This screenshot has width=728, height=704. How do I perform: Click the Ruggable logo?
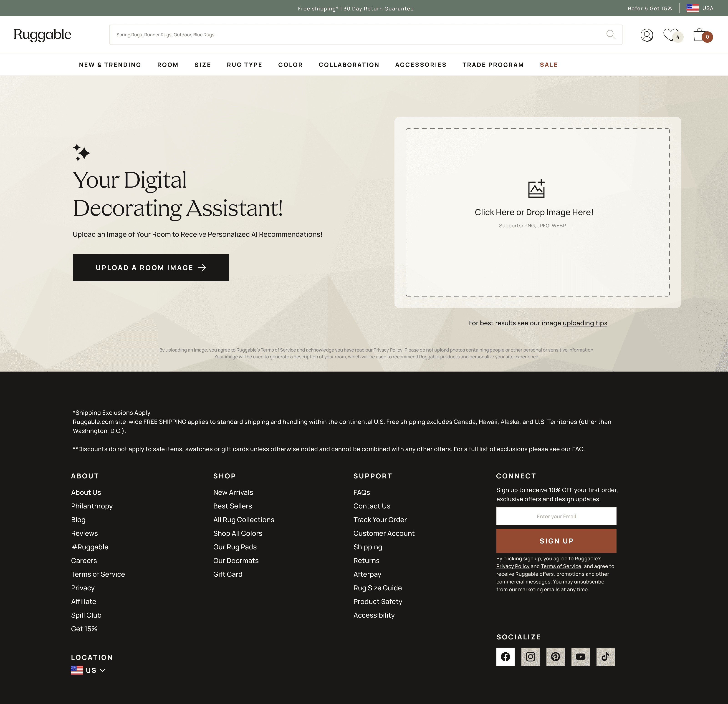(42, 35)
